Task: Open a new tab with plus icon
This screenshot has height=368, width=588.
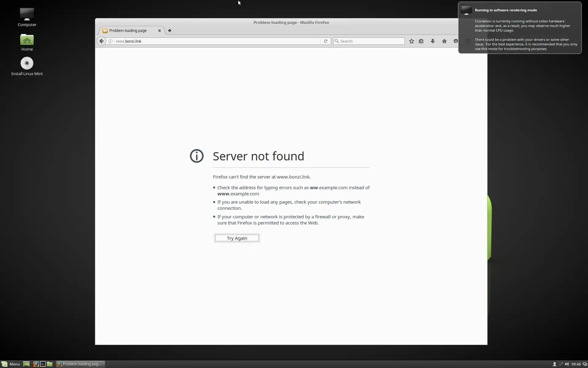Action: point(170,30)
